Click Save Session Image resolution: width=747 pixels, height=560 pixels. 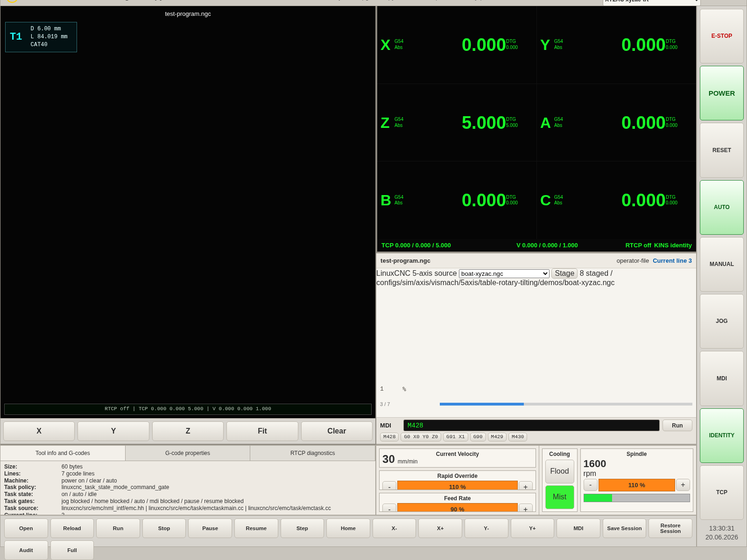[x=624, y=528]
